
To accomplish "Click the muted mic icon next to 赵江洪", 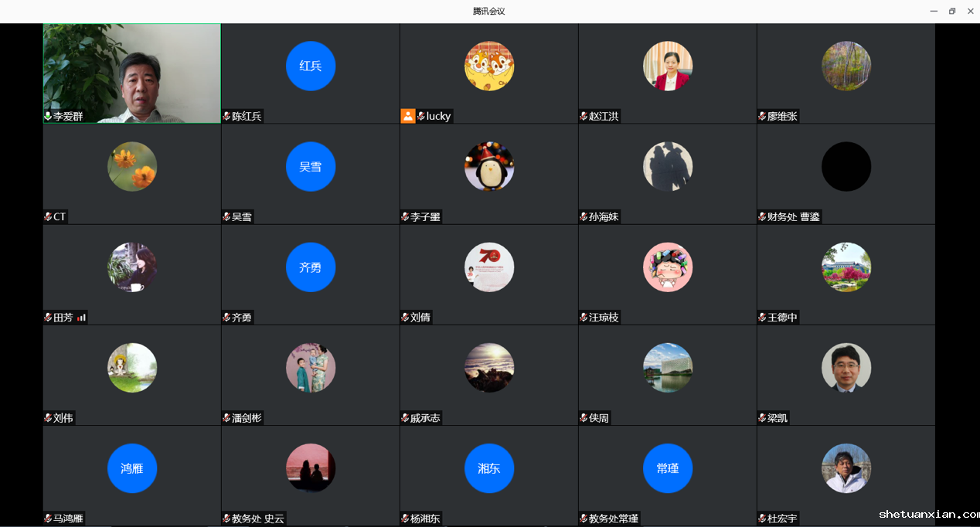I will (x=584, y=117).
